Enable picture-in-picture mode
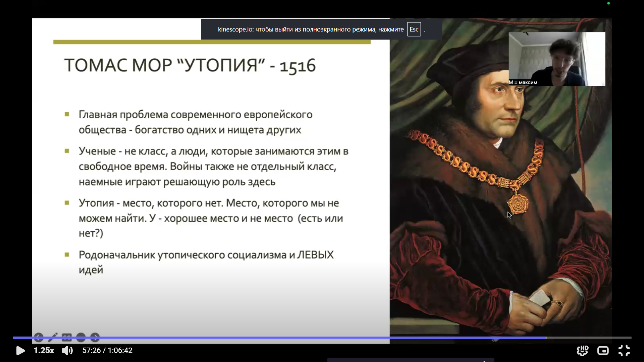The image size is (644, 362). [603, 351]
